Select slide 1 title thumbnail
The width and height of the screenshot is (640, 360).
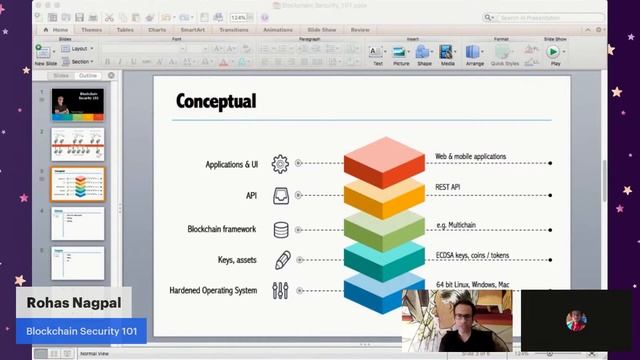click(78, 104)
